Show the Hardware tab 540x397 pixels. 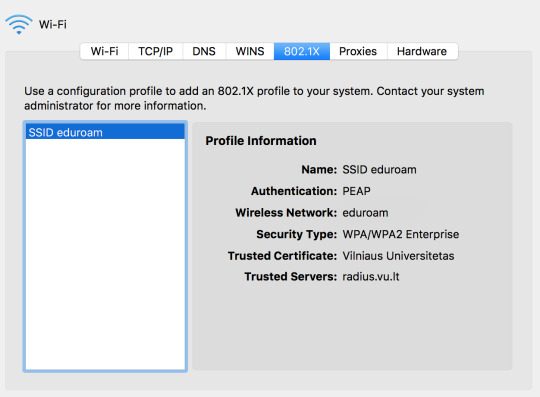click(x=422, y=51)
